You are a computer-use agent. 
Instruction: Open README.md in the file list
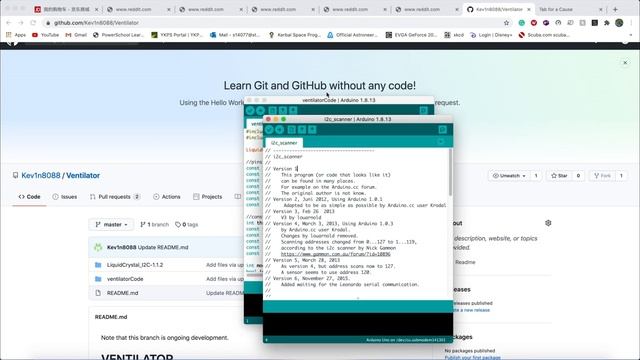122,293
